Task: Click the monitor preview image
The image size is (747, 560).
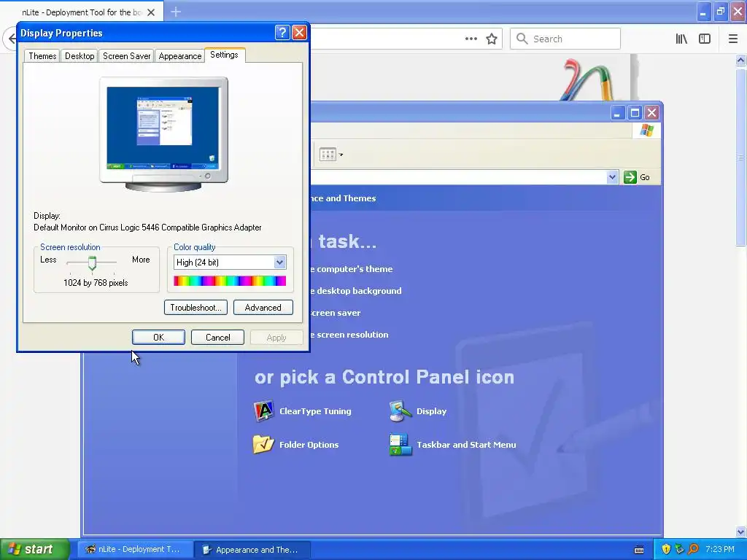Action: 163,134
